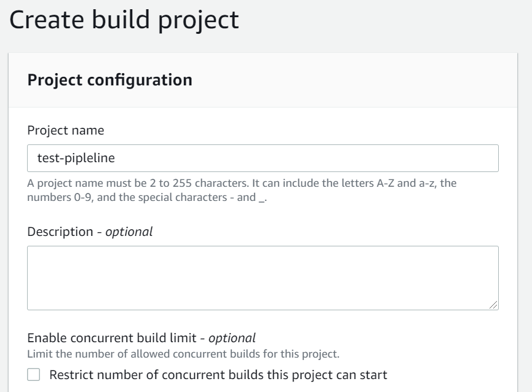Click italic "optional" beside concurrent build limit

(x=232, y=338)
